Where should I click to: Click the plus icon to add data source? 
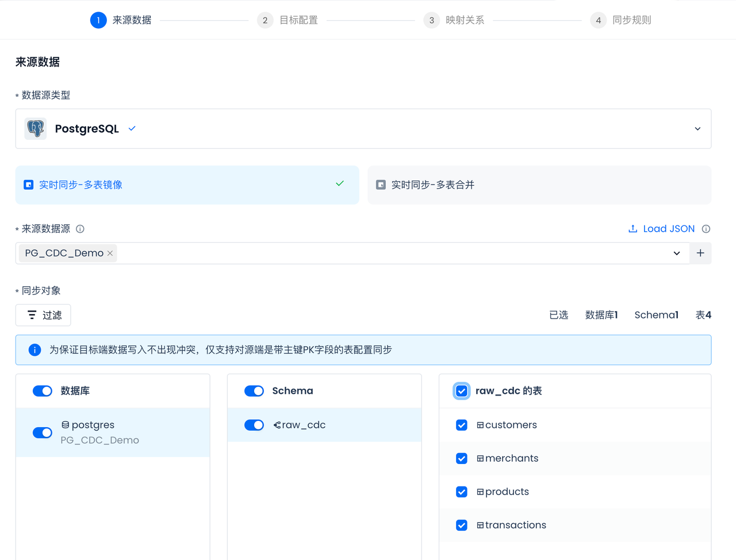(x=700, y=253)
